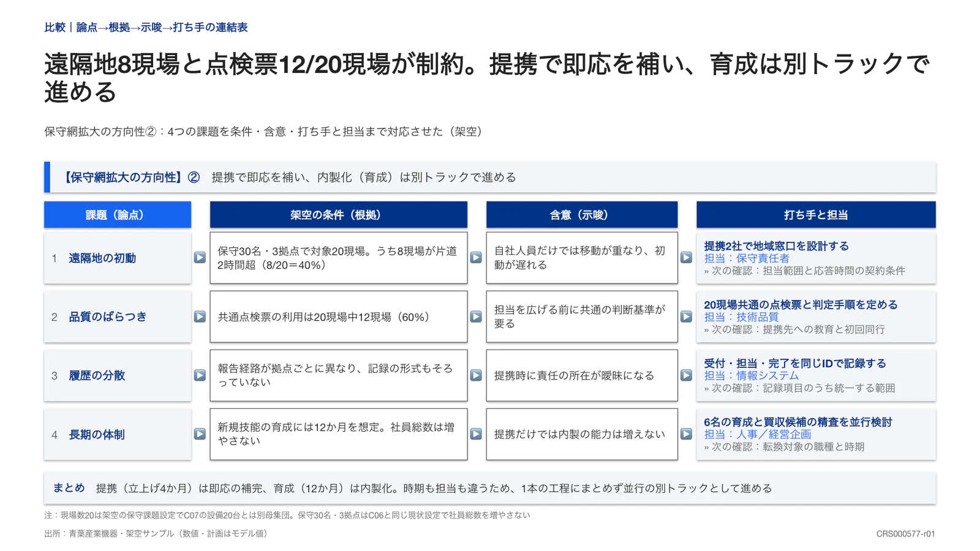Click arrow after 共通点検票の利用 condition cell
The image size is (980, 551).
[x=476, y=317]
